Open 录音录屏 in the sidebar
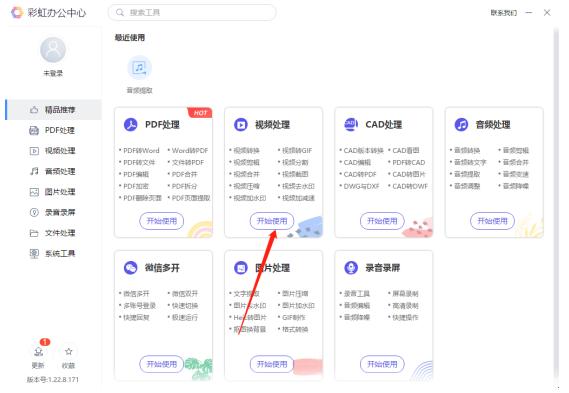 54,212
